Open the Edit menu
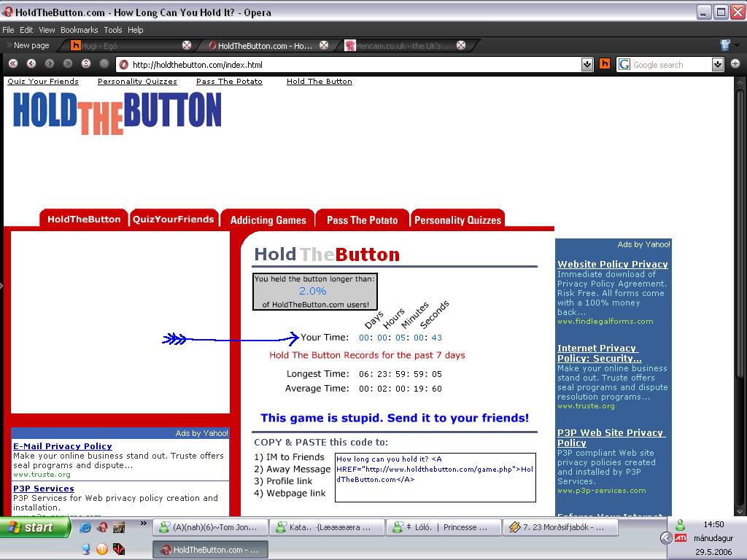Viewport: 747px width, 560px height. tap(26, 29)
